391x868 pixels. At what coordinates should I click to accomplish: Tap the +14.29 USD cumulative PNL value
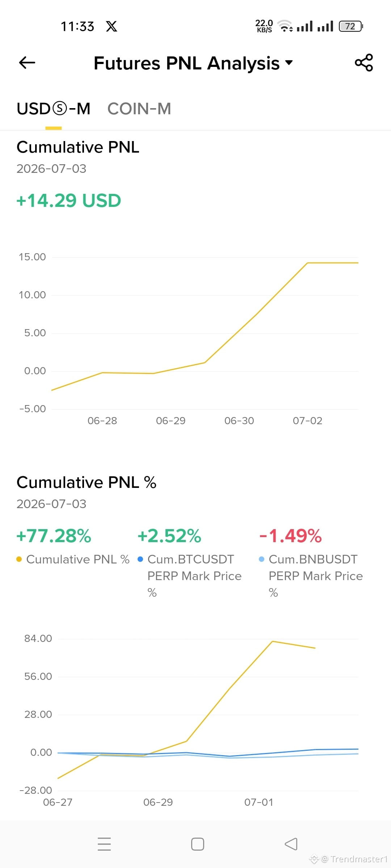click(69, 201)
